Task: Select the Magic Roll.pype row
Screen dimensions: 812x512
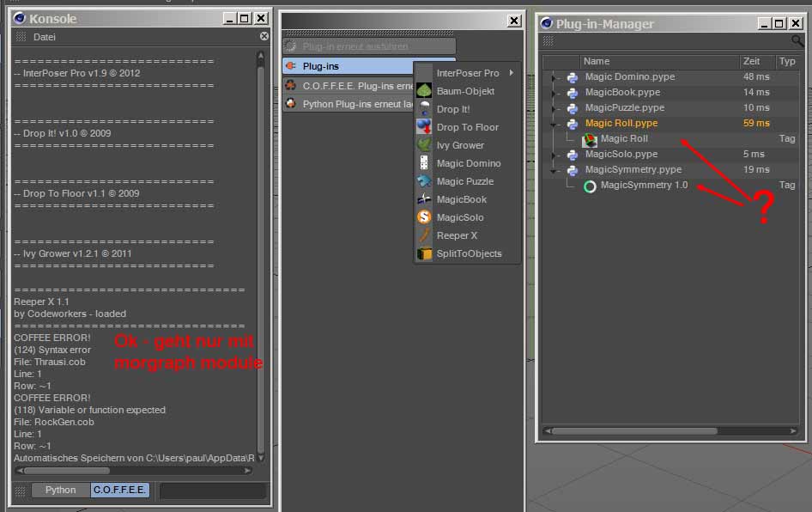Action: (x=671, y=124)
